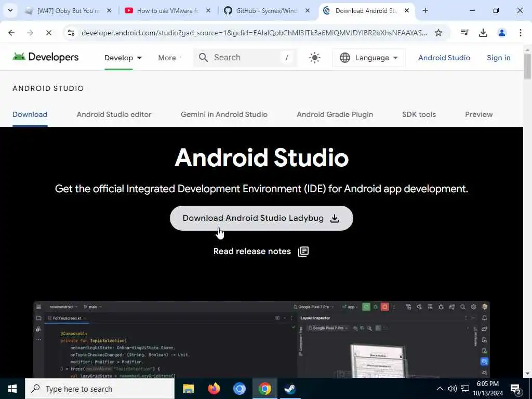The image size is (532, 399).
Task: Show hidden system tray icons
Action: coord(440,389)
